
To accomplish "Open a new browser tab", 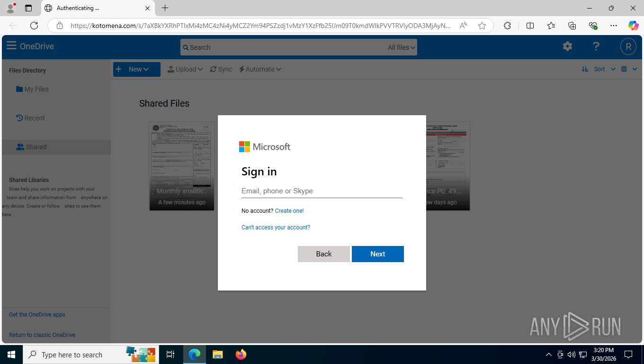I will pyautogui.click(x=165, y=8).
